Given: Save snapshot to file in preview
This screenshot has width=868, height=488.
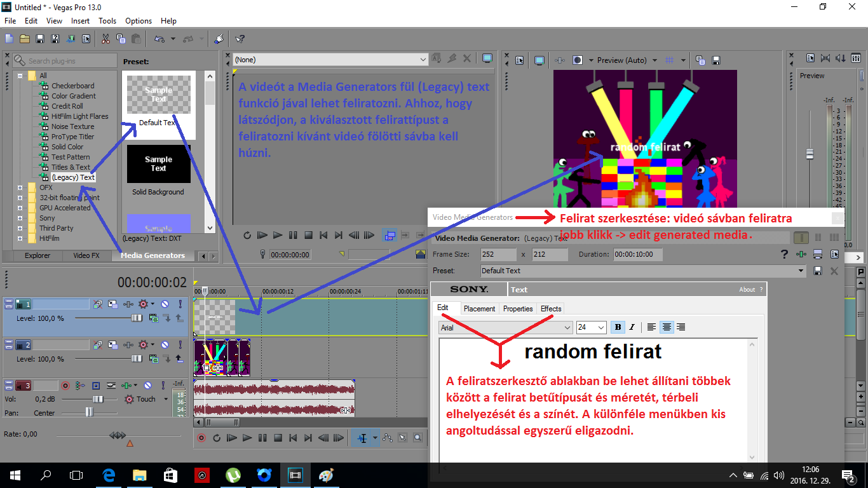Looking at the screenshot, I should click(716, 60).
